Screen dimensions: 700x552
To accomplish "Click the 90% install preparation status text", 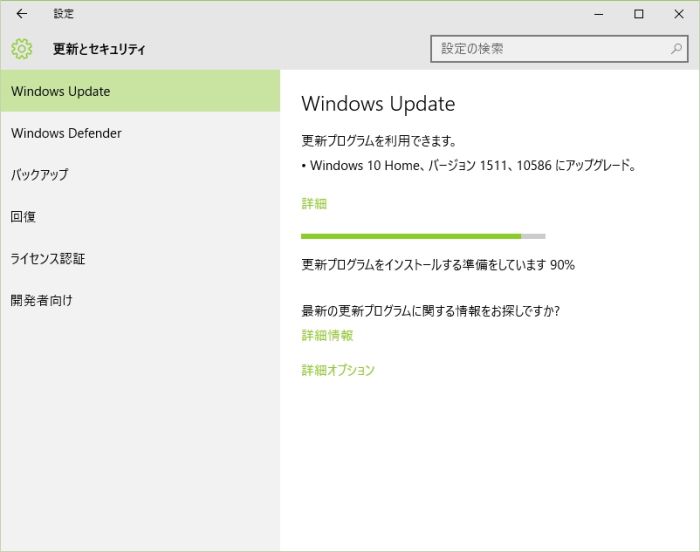I will point(438,265).
